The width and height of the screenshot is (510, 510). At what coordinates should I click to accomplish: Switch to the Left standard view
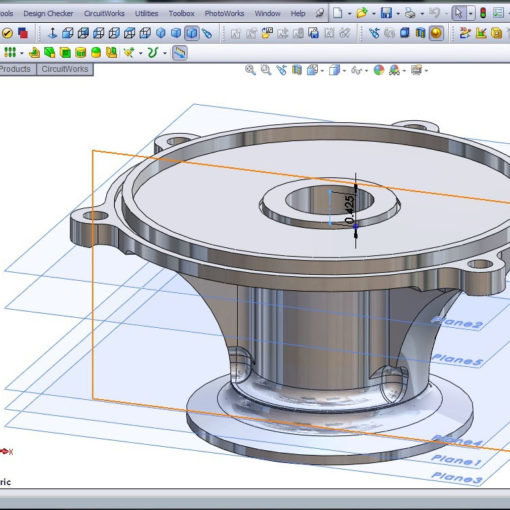(99, 33)
